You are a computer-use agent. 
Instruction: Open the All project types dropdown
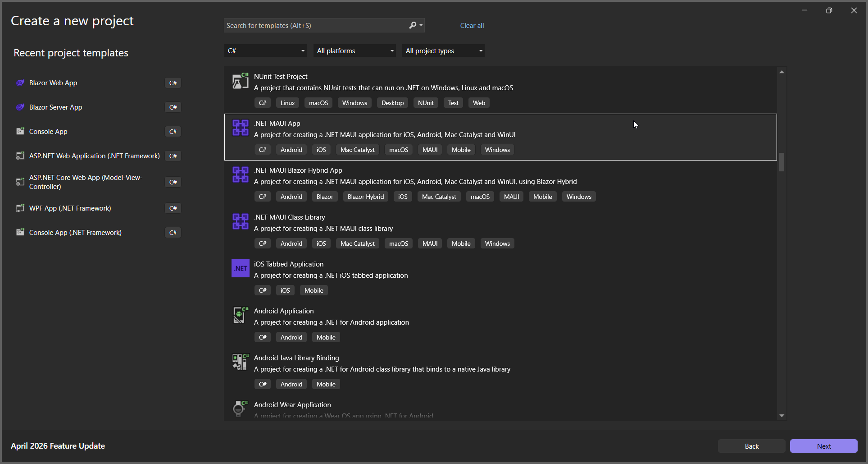(443, 51)
